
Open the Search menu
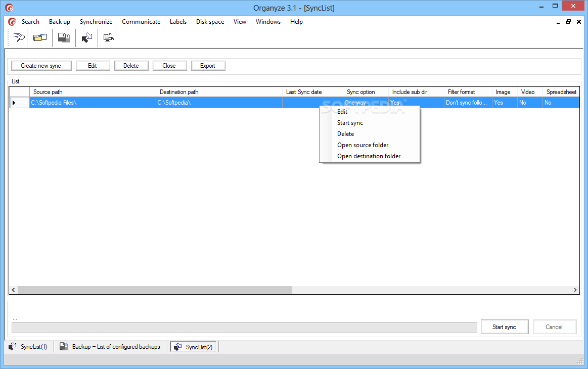pyautogui.click(x=30, y=22)
